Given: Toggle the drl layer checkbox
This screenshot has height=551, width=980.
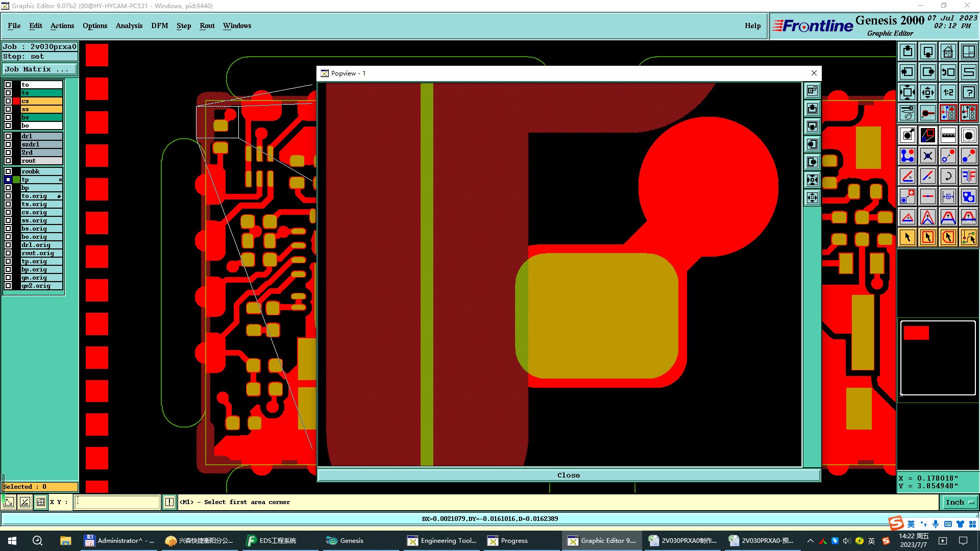Looking at the screenshot, I should tap(8, 136).
